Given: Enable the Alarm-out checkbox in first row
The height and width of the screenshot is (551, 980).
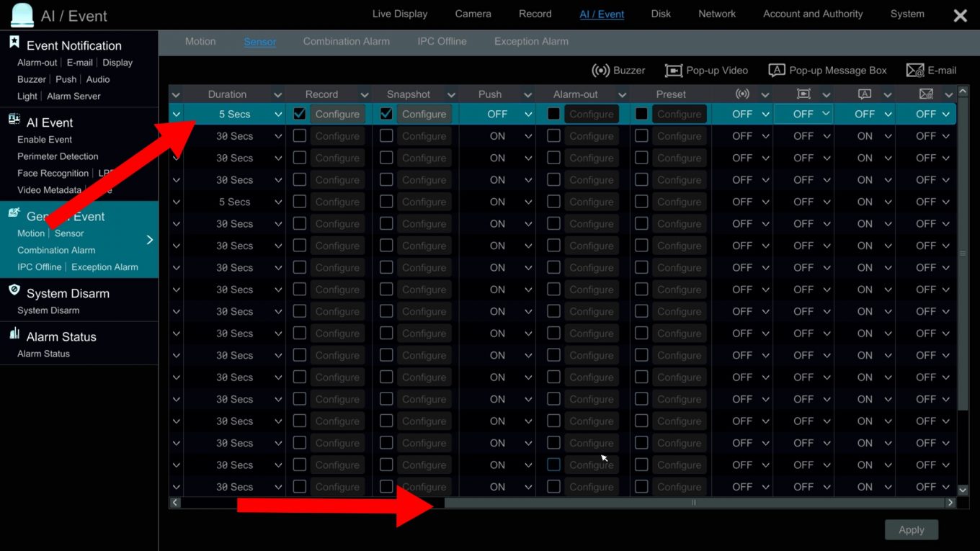Looking at the screenshot, I should click(553, 114).
